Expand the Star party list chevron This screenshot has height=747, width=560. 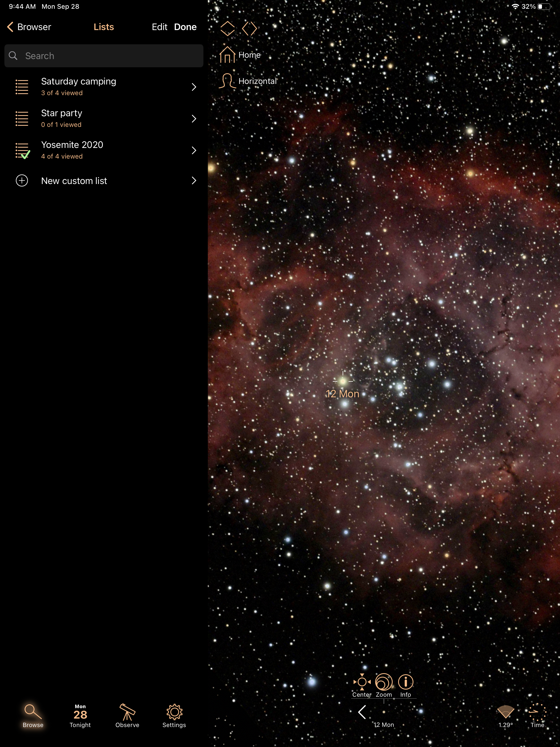click(x=194, y=119)
